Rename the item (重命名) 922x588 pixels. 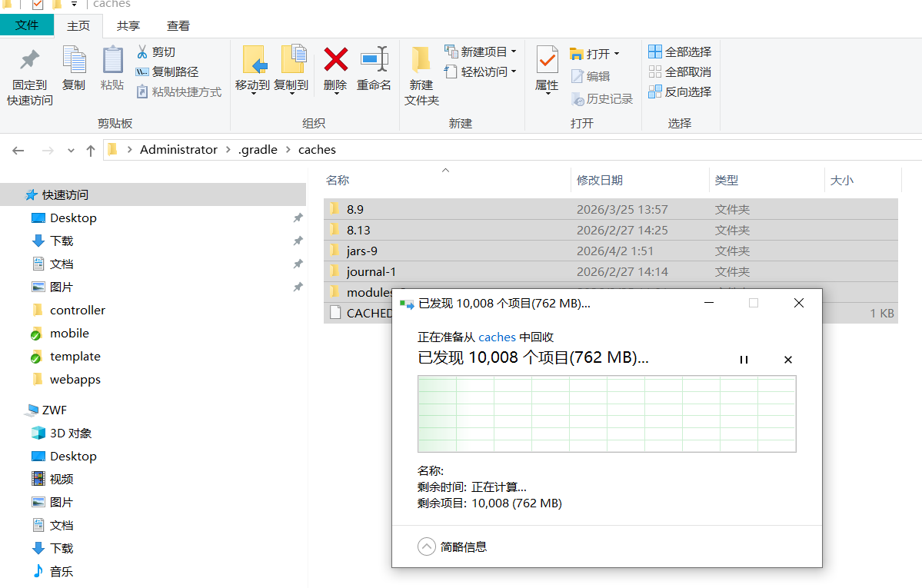click(x=374, y=68)
